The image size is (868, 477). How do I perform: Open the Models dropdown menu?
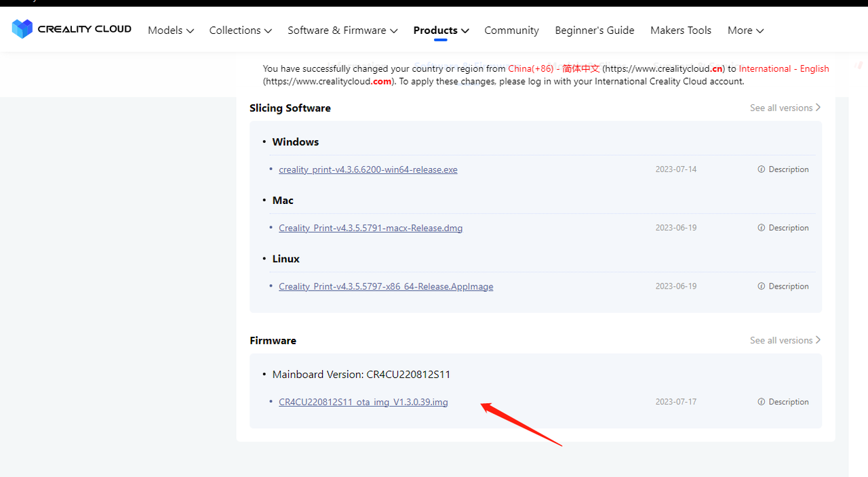coord(171,30)
